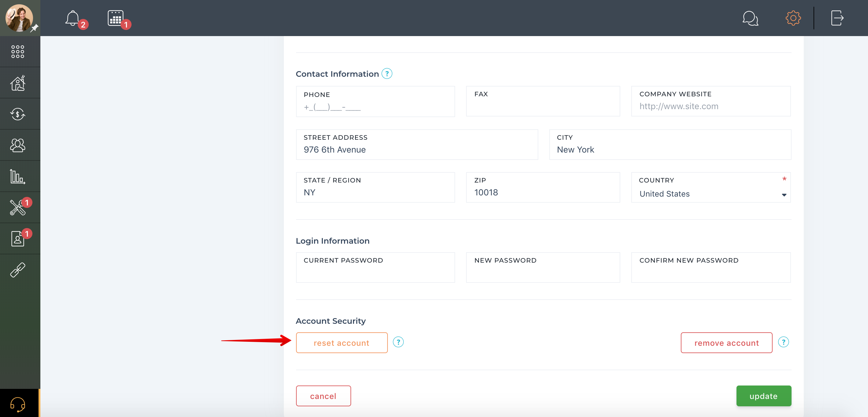Focus the Confirm New Password field
This screenshot has width=868, height=417.
click(x=711, y=268)
